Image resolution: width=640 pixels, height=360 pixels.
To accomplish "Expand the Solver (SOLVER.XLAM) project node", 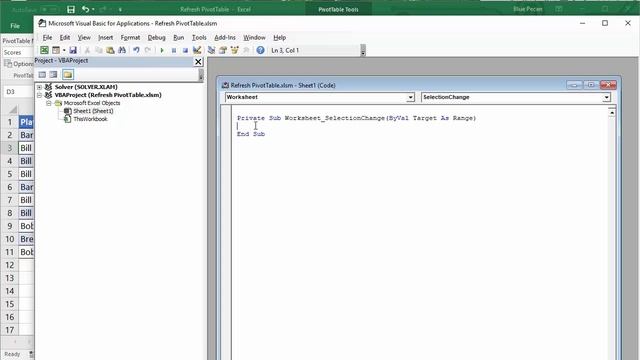I will click(40, 87).
